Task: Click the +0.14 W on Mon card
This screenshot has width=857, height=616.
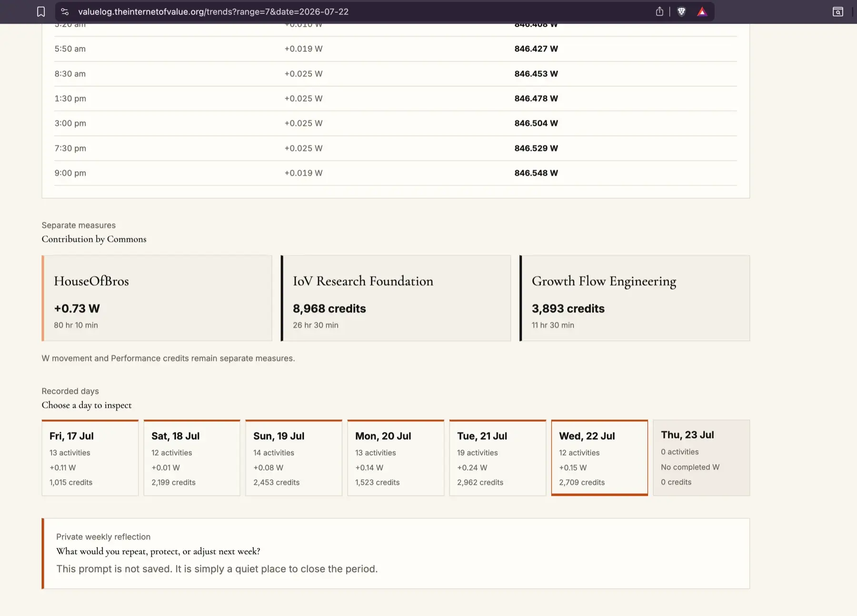Action: pos(369,467)
